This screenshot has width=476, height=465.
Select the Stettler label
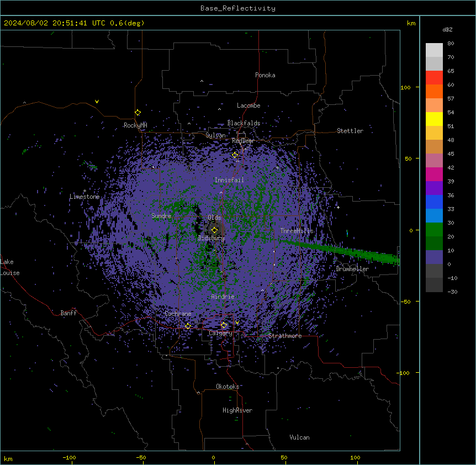(350, 131)
